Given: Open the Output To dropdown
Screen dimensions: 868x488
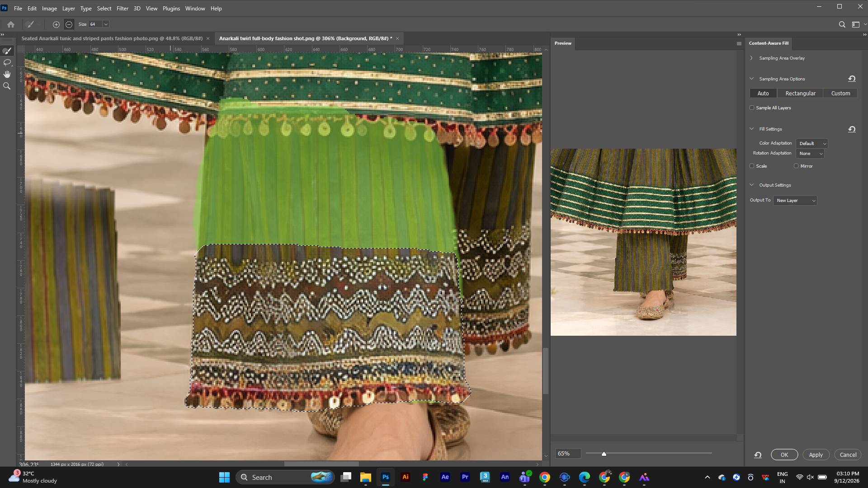Looking at the screenshot, I should coord(795,201).
